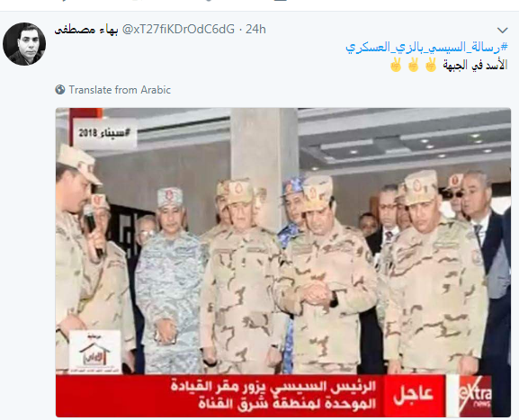The height and width of the screenshot is (420, 519).
Task: Click the @xT27fiKDrOdC6dG handle
Action: tap(178, 30)
